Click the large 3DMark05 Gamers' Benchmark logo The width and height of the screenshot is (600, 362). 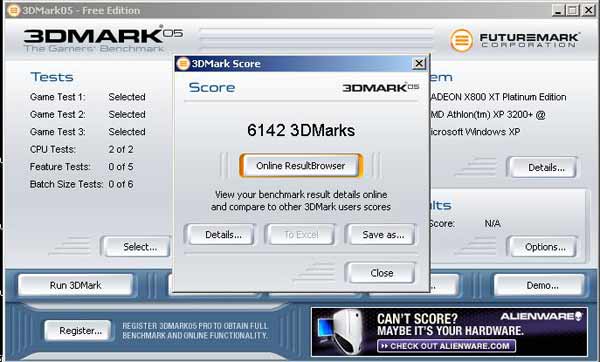coord(103,39)
